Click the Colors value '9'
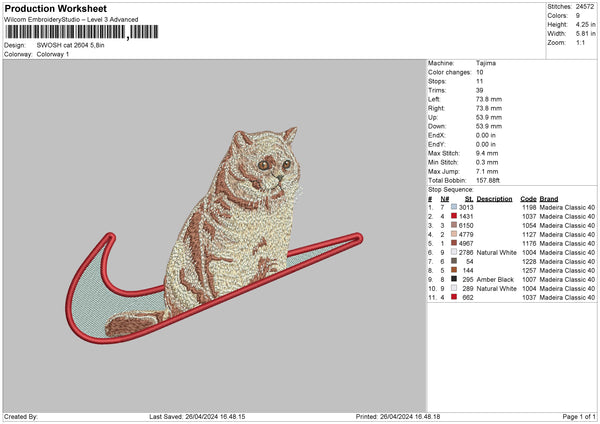600x424 pixels. pos(578,16)
